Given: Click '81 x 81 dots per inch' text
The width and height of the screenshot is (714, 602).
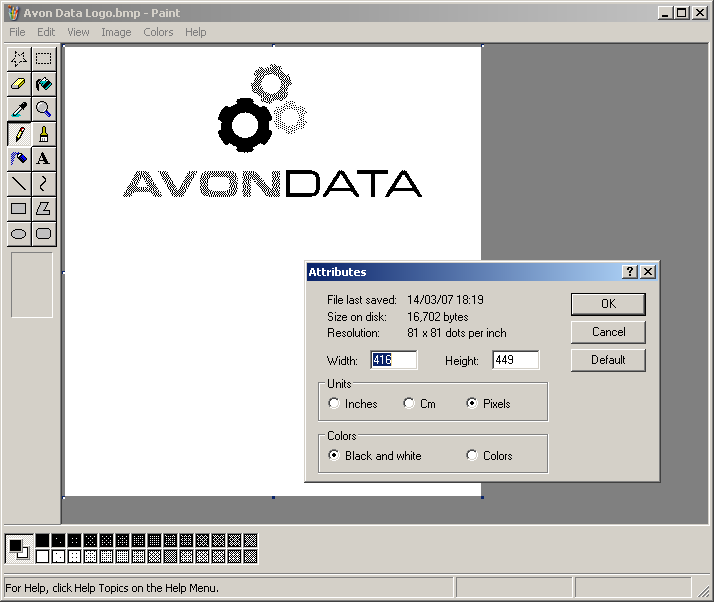Looking at the screenshot, I should [x=457, y=333].
